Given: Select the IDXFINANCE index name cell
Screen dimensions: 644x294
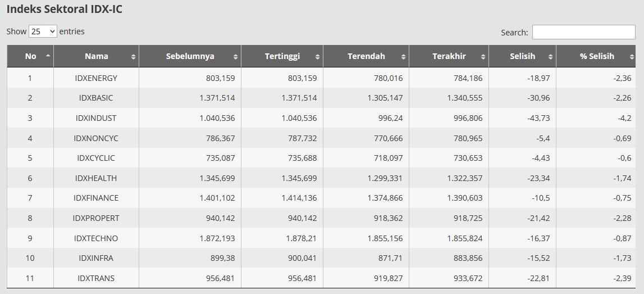Looking at the screenshot, I should click(96, 198).
